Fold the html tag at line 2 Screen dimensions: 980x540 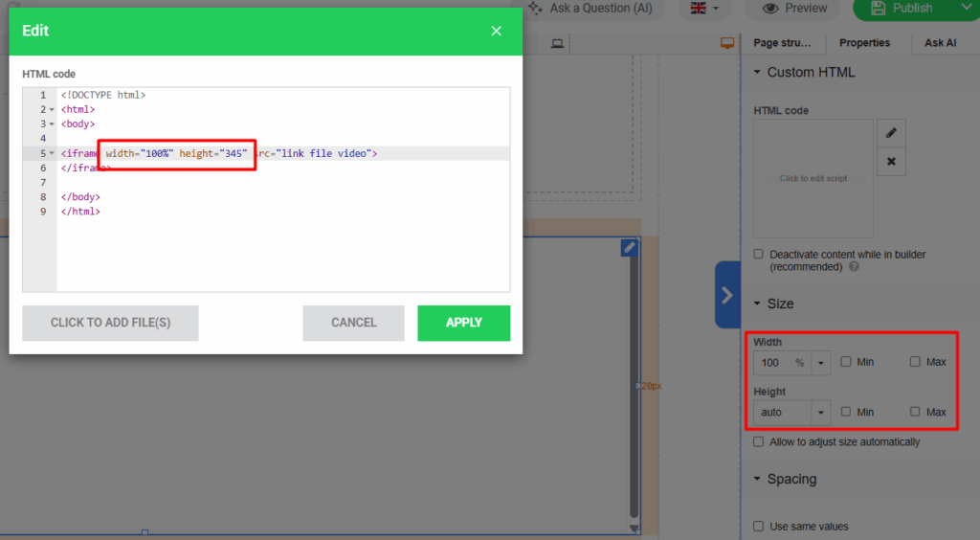click(52, 109)
